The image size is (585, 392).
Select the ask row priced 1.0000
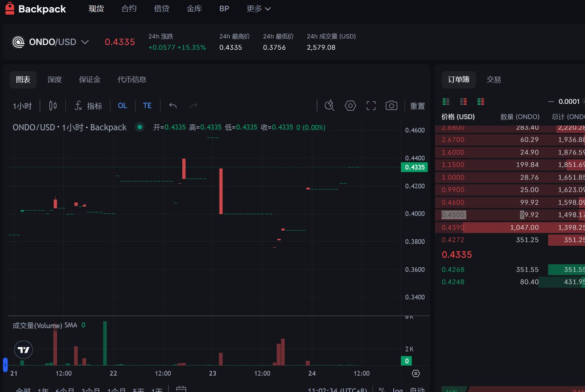click(x=510, y=177)
